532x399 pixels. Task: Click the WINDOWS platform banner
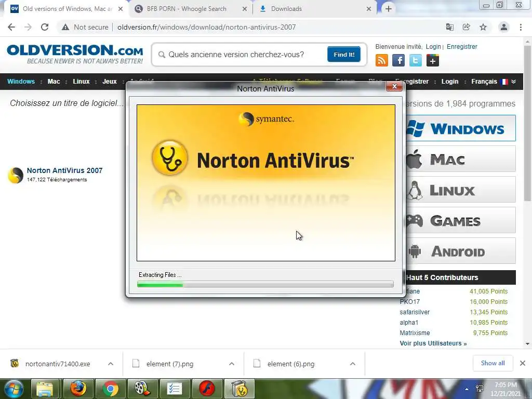(461, 128)
